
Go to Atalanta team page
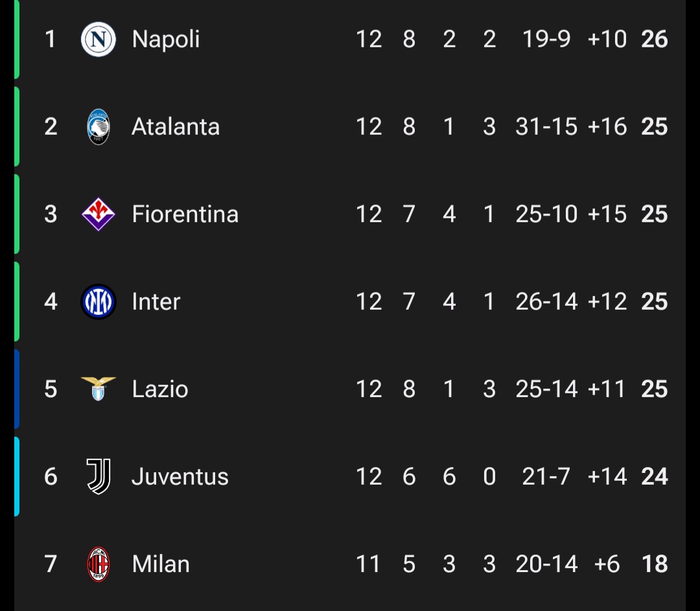click(x=176, y=127)
